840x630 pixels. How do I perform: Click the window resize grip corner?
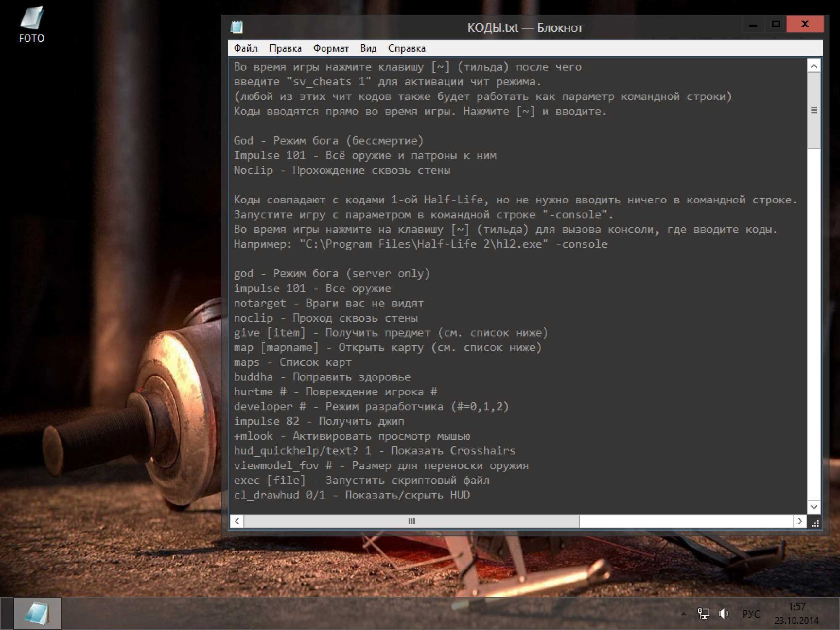(x=815, y=522)
